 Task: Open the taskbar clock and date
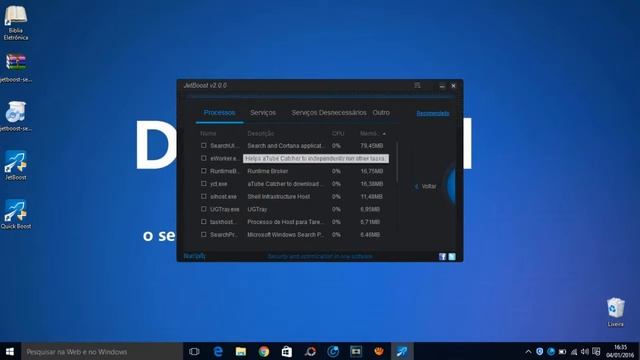click(620, 351)
